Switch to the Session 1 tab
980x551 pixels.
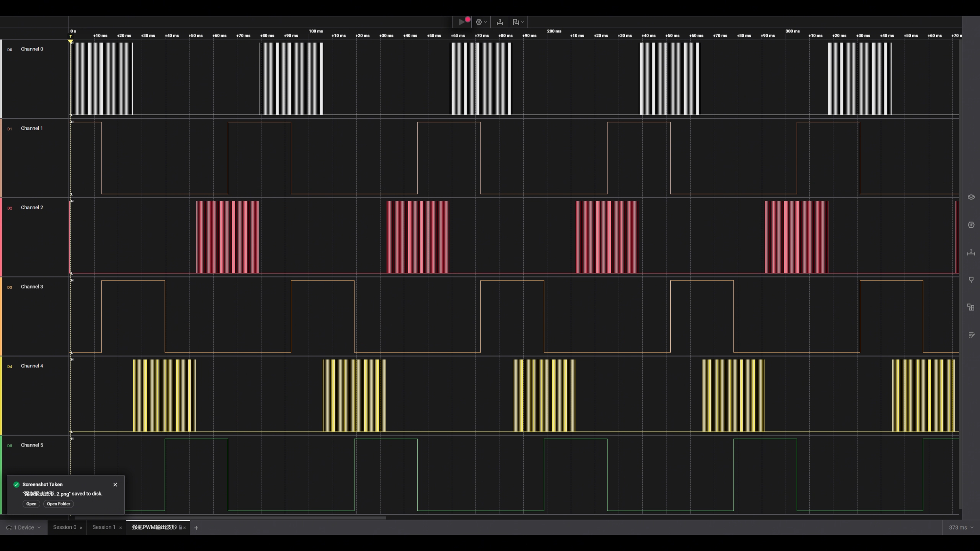click(103, 527)
